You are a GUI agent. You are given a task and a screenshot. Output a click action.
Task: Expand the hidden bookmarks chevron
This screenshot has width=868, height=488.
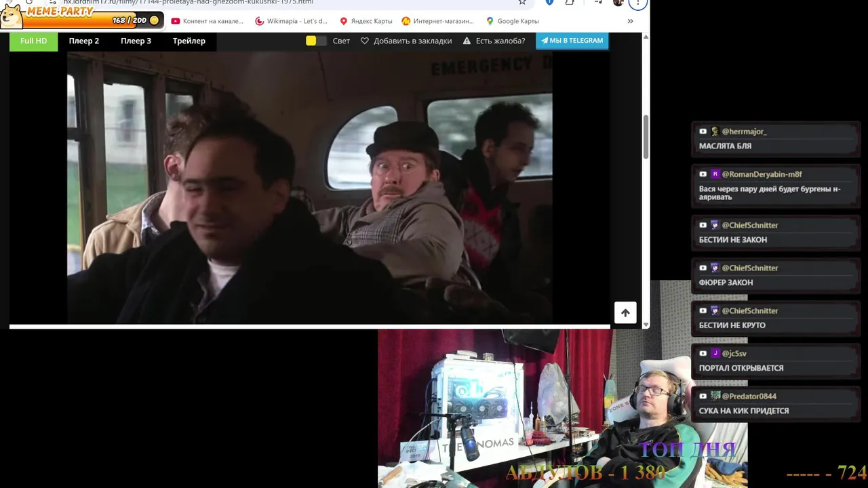pos(630,21)
